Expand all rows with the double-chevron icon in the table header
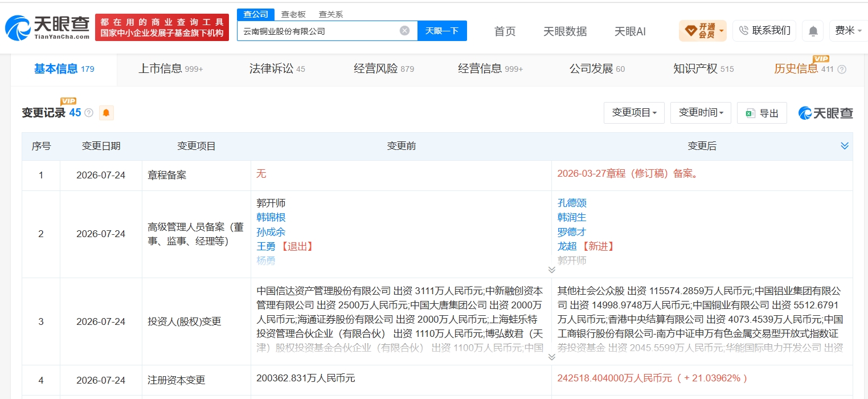 pos(845,146)
